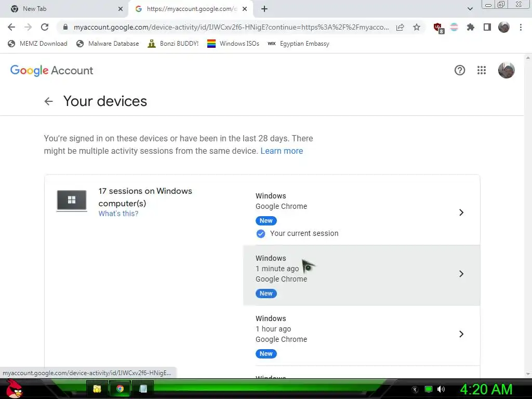
Task: Click the Your current session label
Action: click(x=304, y=233)
